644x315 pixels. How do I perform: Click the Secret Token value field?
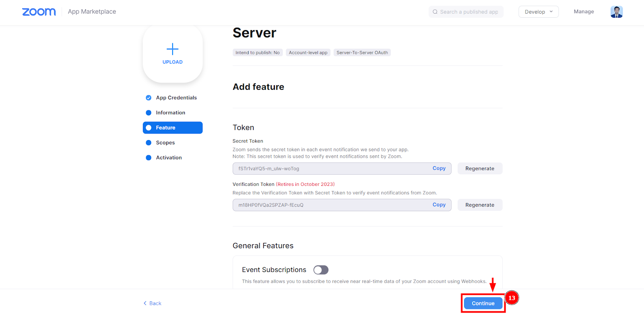[x=342, y=169]
